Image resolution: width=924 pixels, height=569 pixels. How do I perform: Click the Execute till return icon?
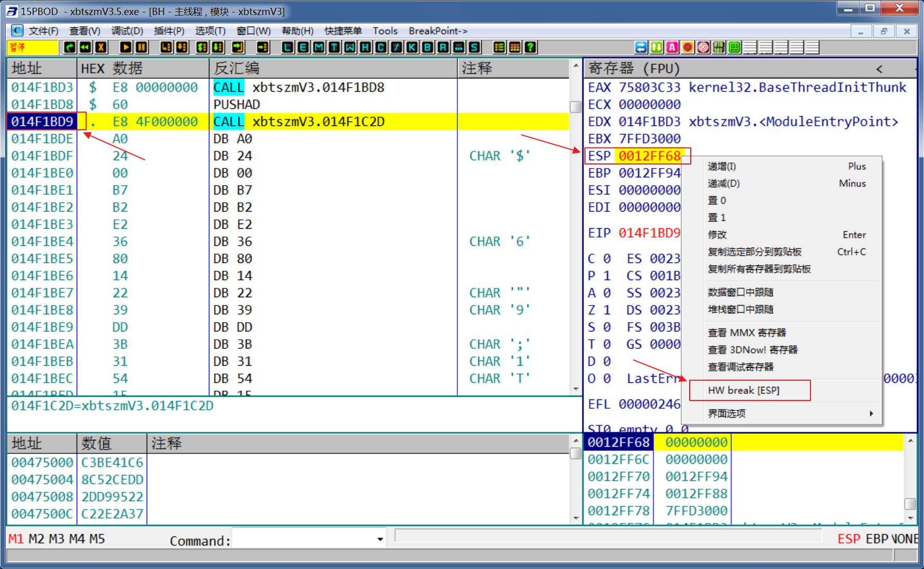coord(238,48)
